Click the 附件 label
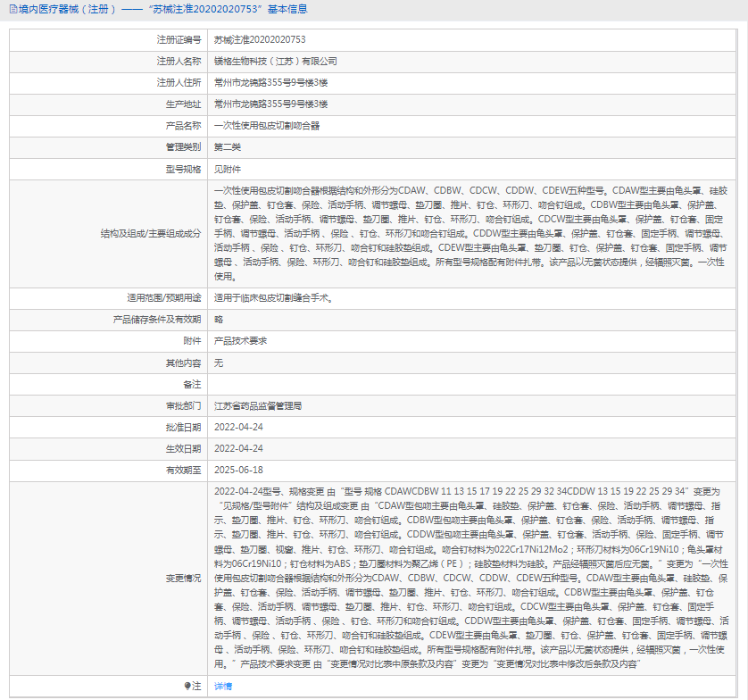Screen dimensions: 748x700 click(x=192, y=341)
